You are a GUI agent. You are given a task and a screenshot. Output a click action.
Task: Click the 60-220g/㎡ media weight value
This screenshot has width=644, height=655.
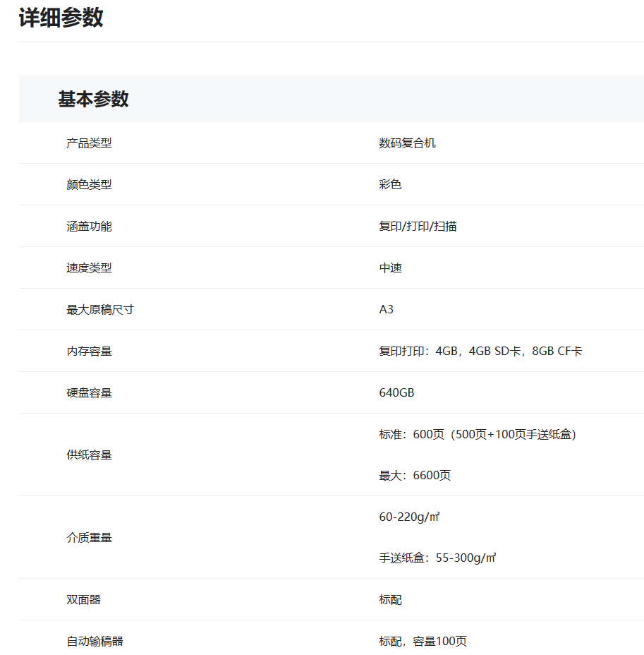(x=409, y=517)
